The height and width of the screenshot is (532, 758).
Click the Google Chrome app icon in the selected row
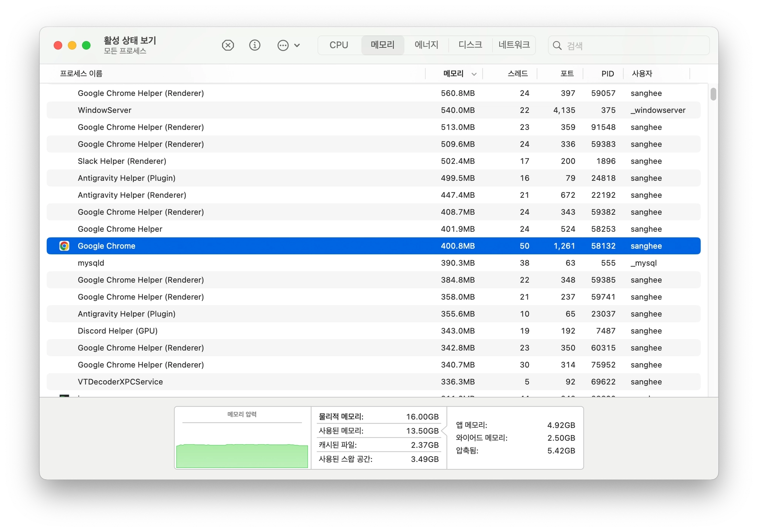pyautogui.click(x=64, y=246)
